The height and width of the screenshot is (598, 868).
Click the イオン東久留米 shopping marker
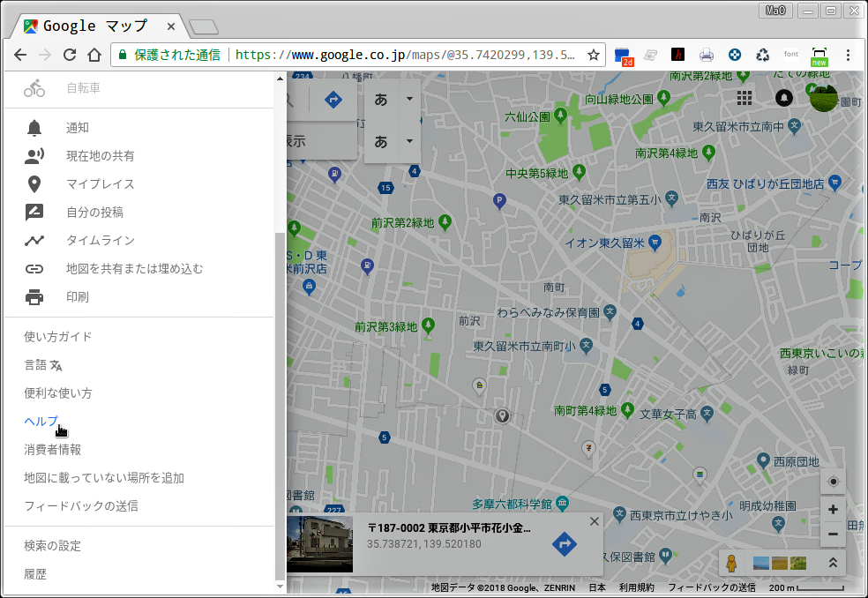tap(655, 242)
